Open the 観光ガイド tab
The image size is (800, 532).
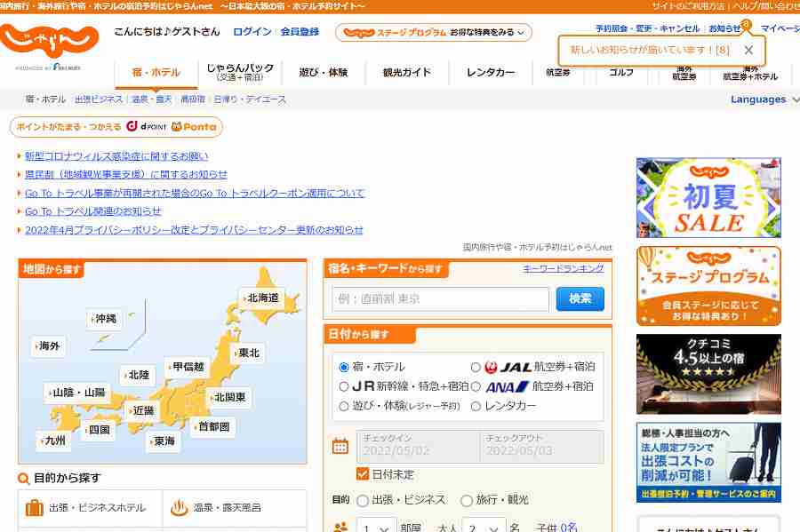click(x=407, y=72)
